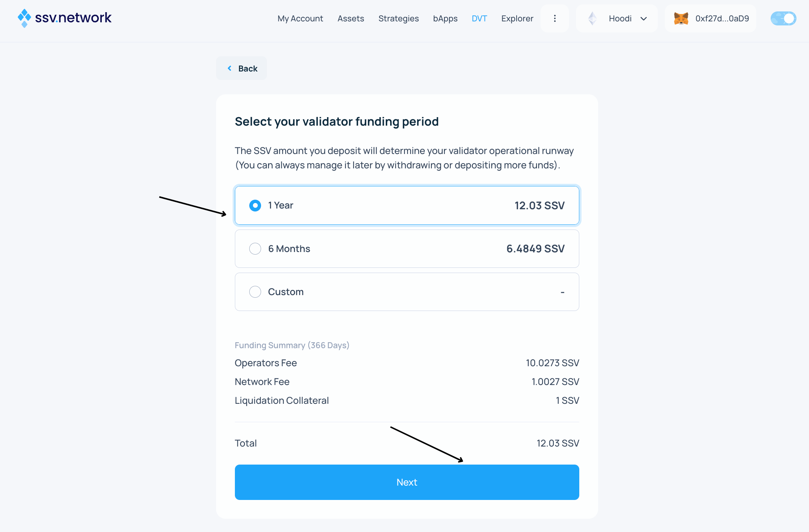The image size is (809, 532).
Task: Choose the 6 Months funding option
Action: (x=255, y=249)
